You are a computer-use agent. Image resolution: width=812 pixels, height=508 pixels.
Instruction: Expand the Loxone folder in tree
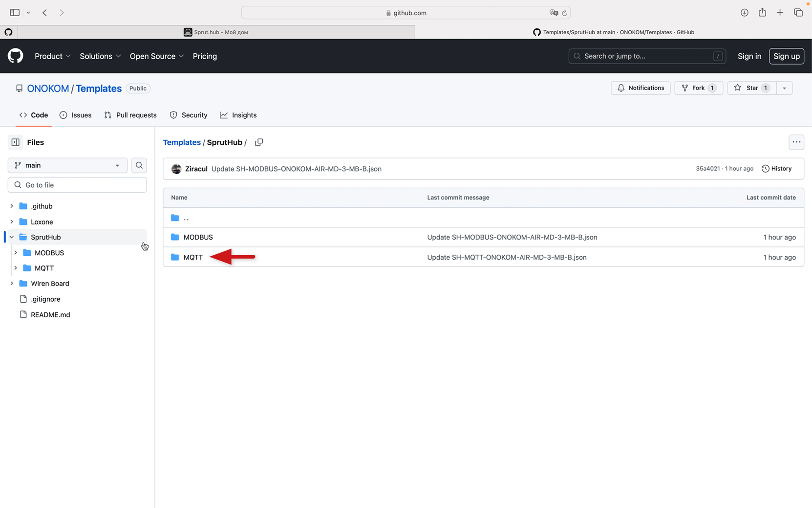(x=12, y=222)
